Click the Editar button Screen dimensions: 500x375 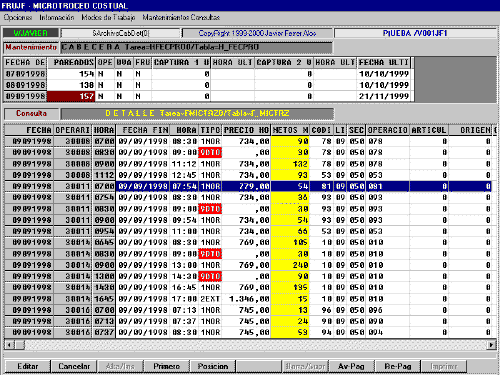coord(28,366)
